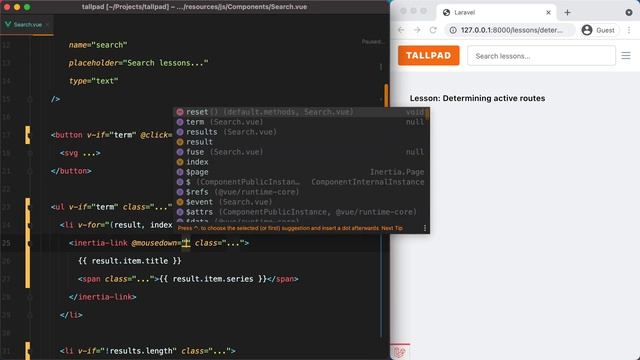Choose the result suggestion without file hint
Viewport: 640px width, 360px height.
[x=302, y=142]
